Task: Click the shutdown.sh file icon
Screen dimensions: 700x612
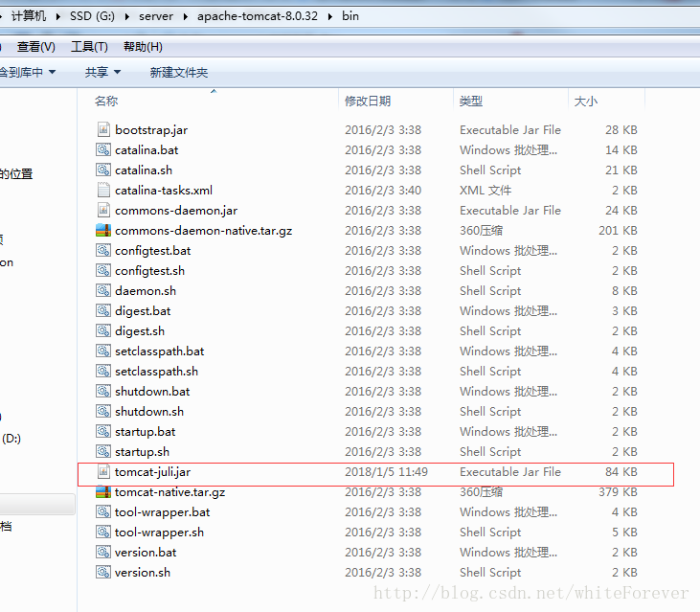Action: 103,411
